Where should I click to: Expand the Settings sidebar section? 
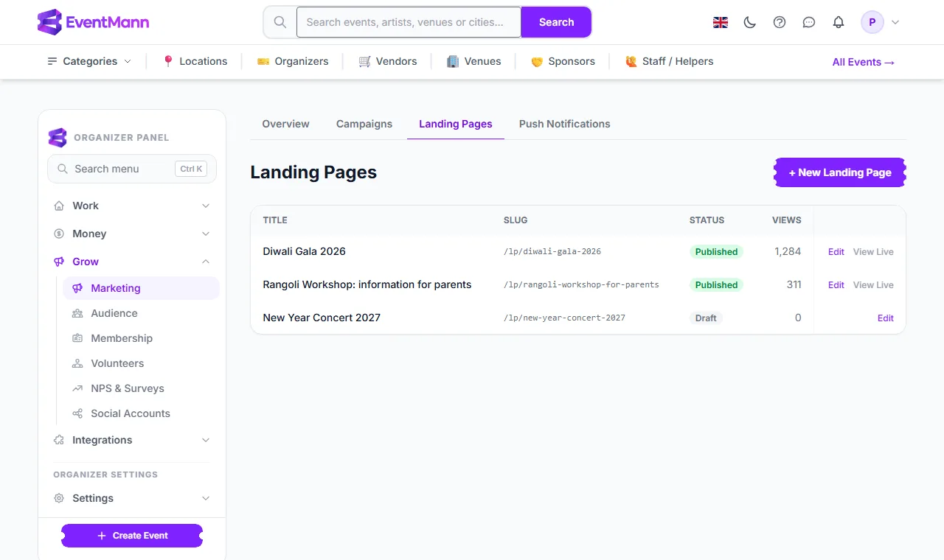(132, 498)
